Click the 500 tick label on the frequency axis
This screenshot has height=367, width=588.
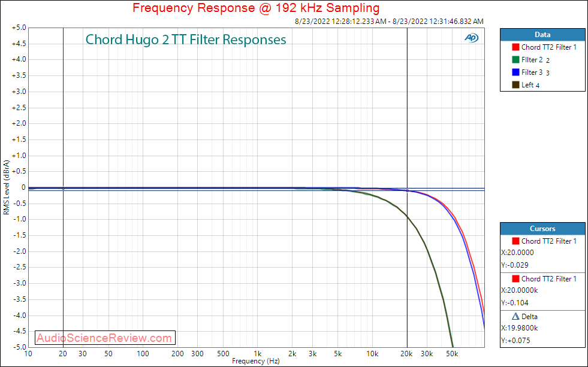223,353
